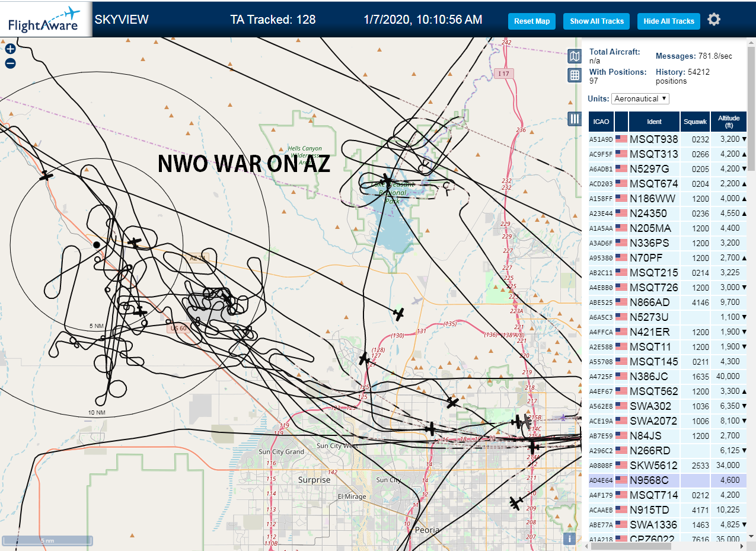Image resolution: width=756 pixels, height=551 pixels.
Task: Select the N84JS aircraft row
Action: click(668, 436)
